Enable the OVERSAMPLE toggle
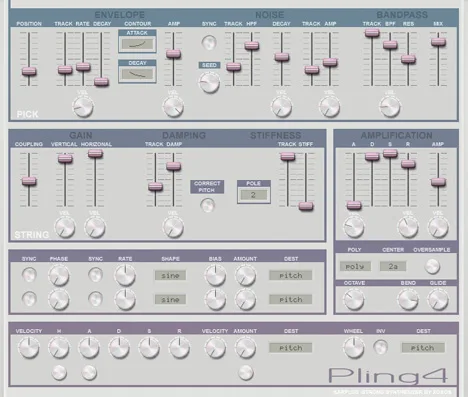The width and height of the screenshot is (468, 397). point(432,267)
